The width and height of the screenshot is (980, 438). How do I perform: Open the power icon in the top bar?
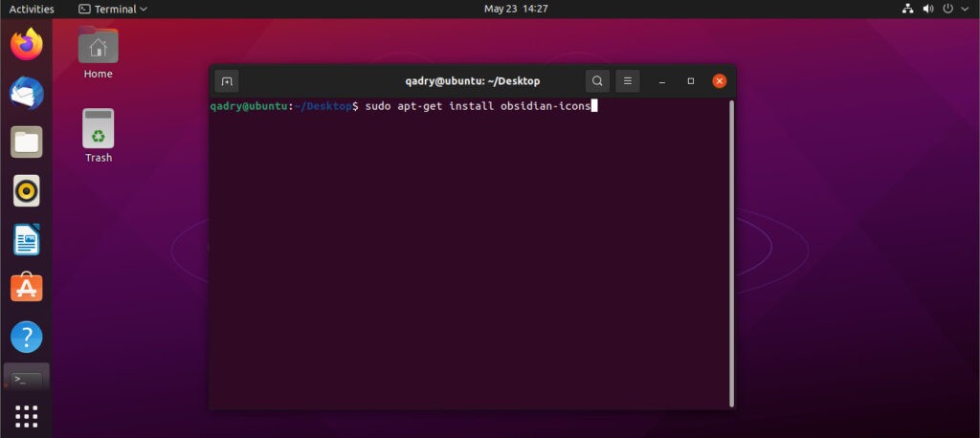pos(948,9)
